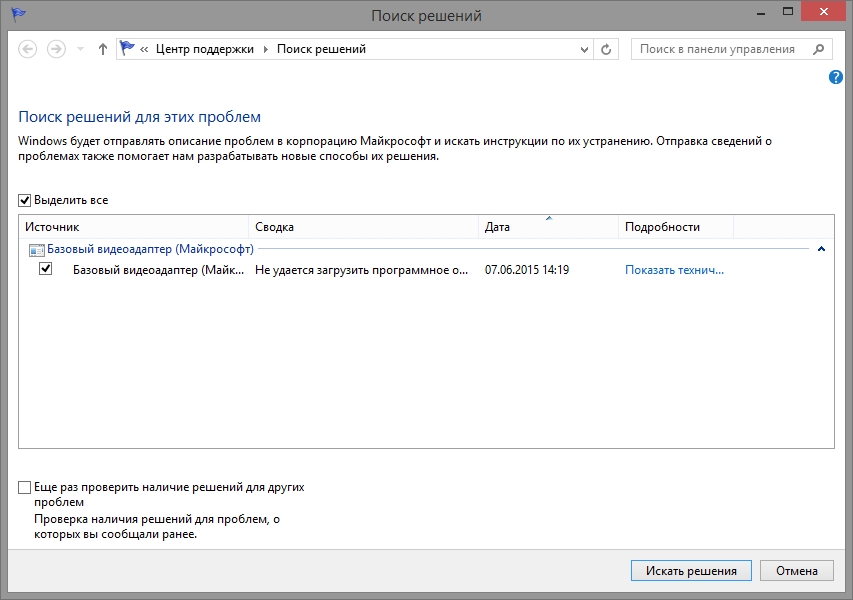Viewport: 853px width, 600px height.
Task: Refresh the address bar view
Action: [x=605, y=50]
